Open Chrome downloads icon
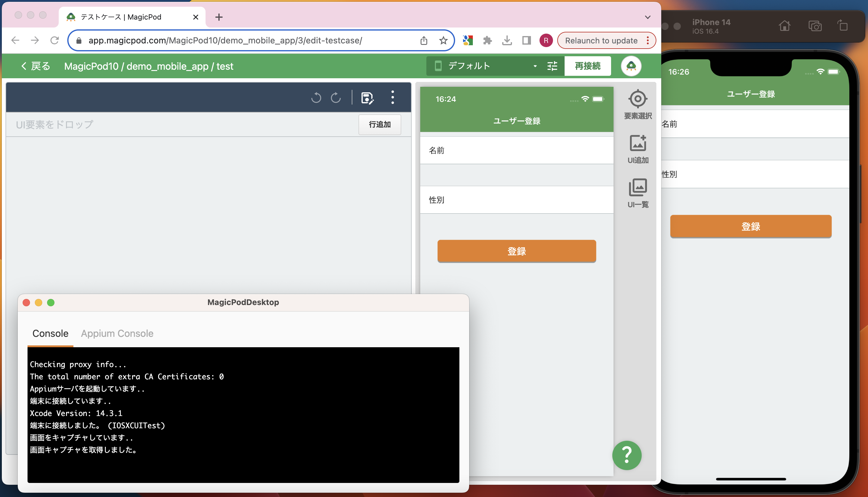This screenshot has width=868, height=497. click(x=507, y=41)
